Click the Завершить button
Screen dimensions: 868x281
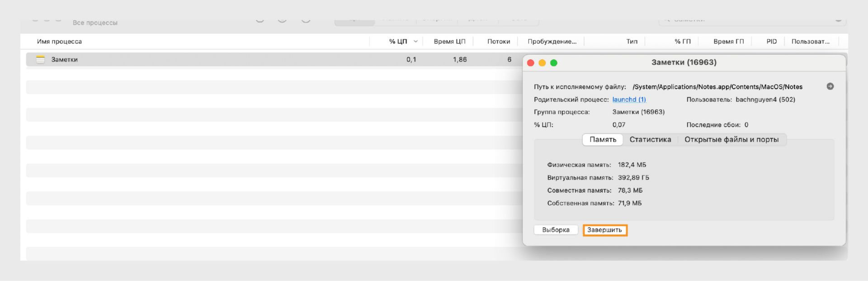pyautogui.click(x=604, y=230)
